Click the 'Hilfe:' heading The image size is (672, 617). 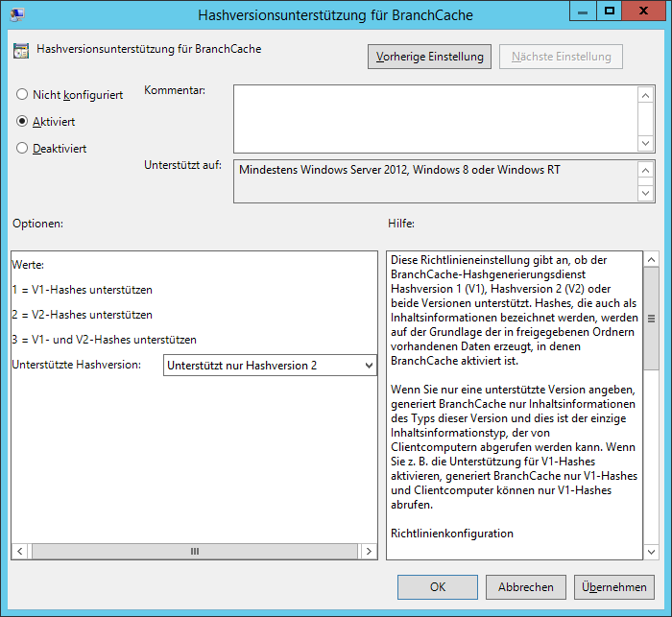pyautogui.click(x=401, y=224)
